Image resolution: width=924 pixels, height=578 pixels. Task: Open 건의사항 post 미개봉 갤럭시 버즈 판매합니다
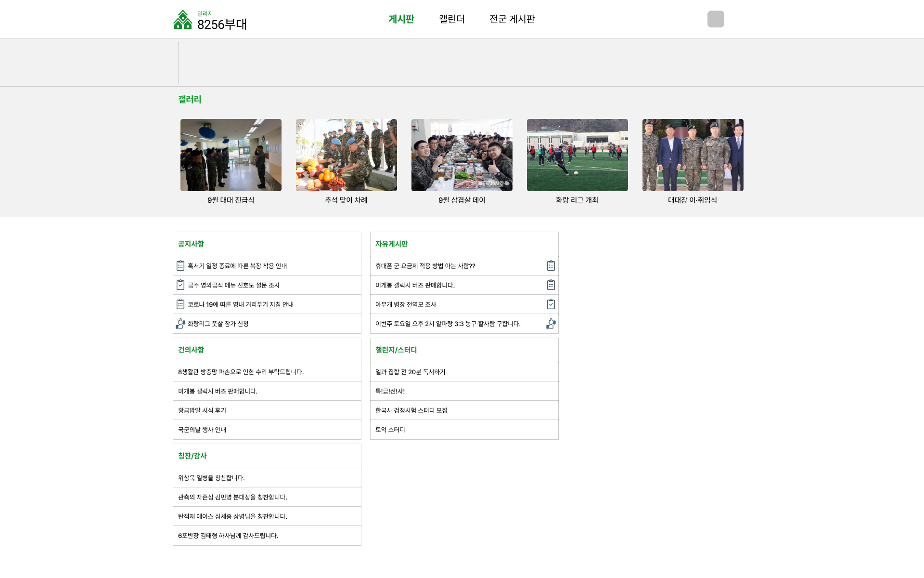[x=218, y=391]
